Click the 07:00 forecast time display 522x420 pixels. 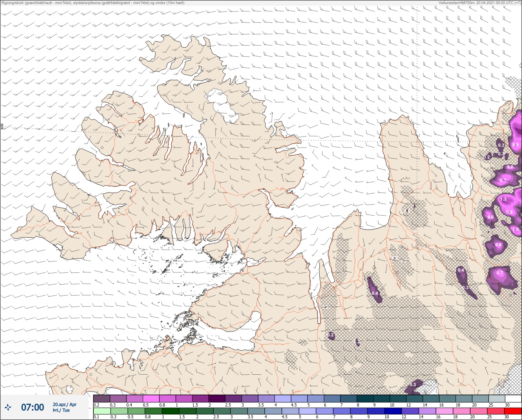(33, 407)
